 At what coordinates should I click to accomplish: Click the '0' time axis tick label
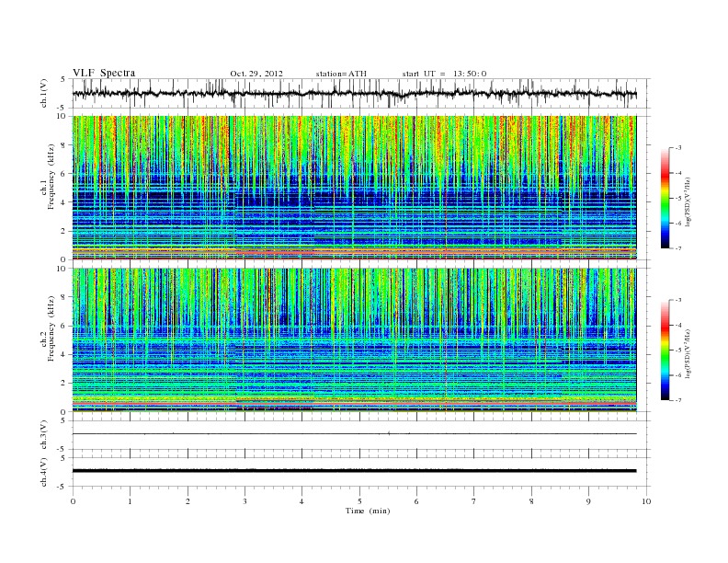73,501
